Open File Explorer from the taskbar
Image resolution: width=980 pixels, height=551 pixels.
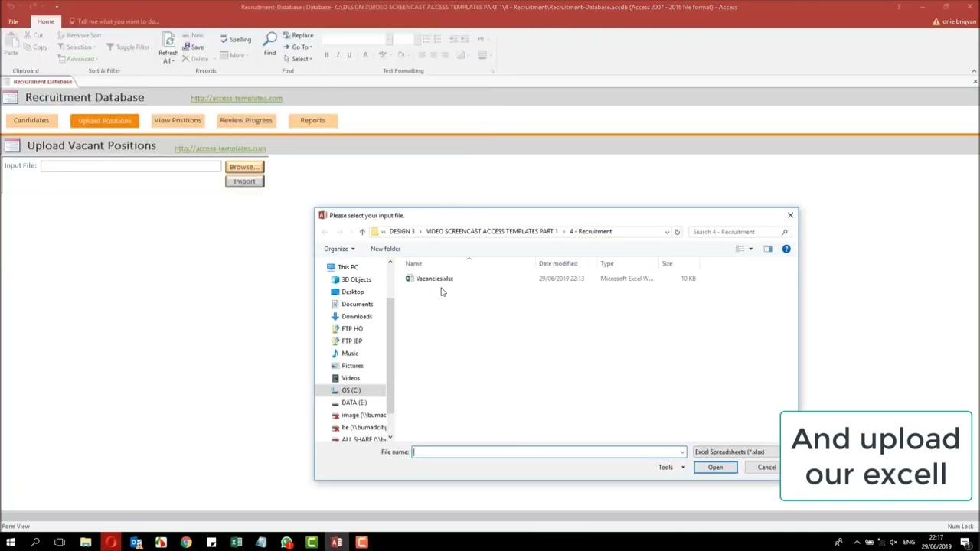[86, 543]
